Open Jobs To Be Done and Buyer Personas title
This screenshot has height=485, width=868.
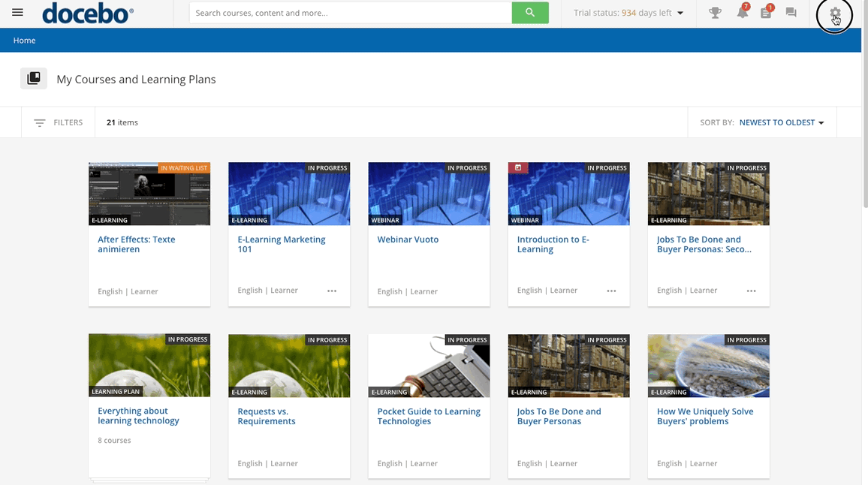559,417
